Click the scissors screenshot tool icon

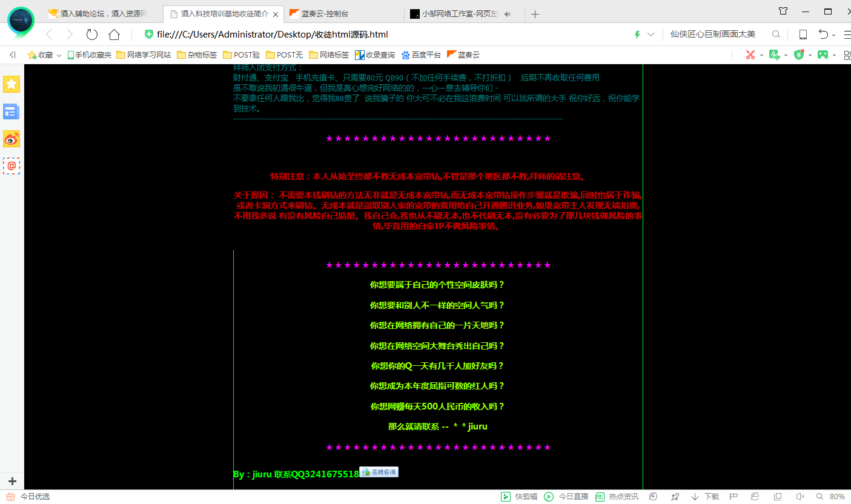click(x=750, y=55)
